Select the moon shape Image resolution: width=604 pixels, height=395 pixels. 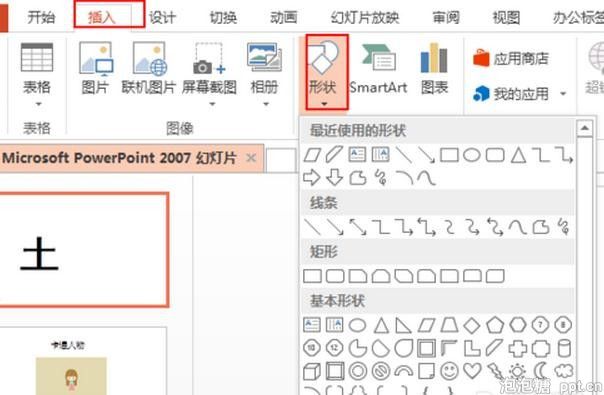pyautogui.click(x=540, y=371)
